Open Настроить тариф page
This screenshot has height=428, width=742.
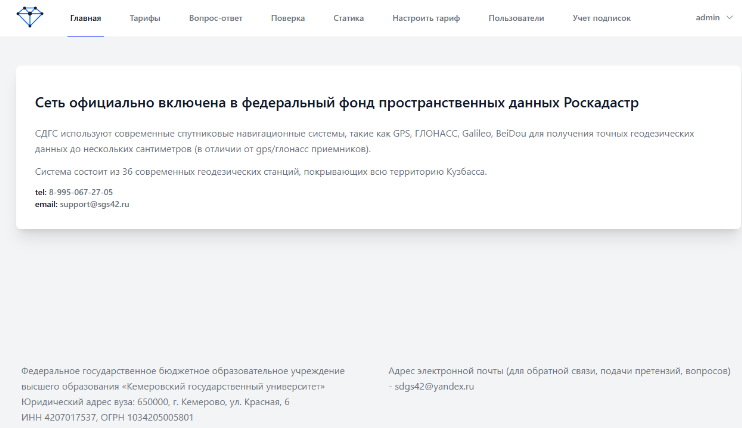pyautogui.click(x=426, y=18)
